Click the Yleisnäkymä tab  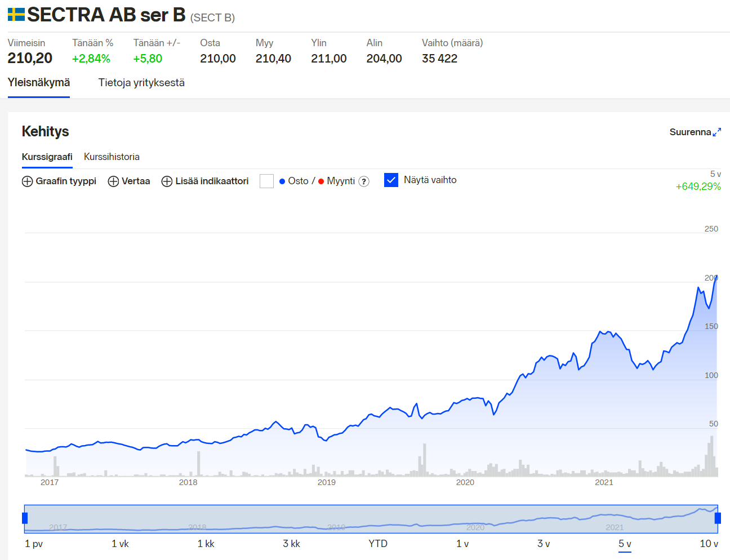[x=39, y=83]
